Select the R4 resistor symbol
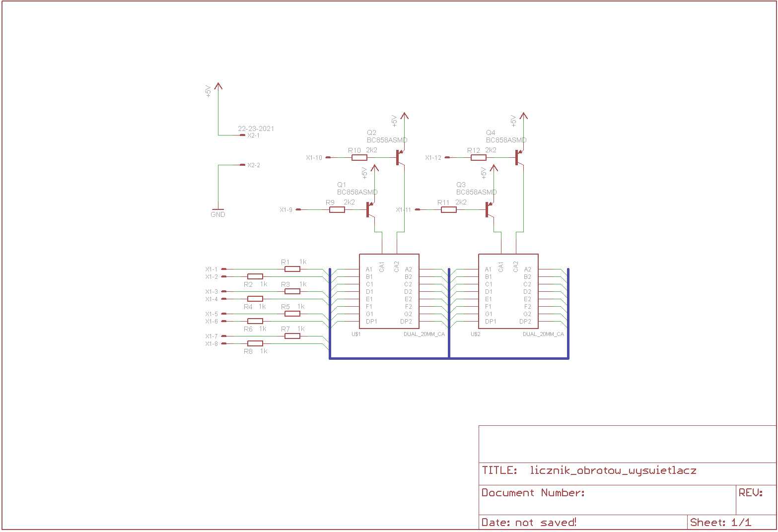Image resolution: width=778 pixels, height=532 pixels. tap(255, 299)
